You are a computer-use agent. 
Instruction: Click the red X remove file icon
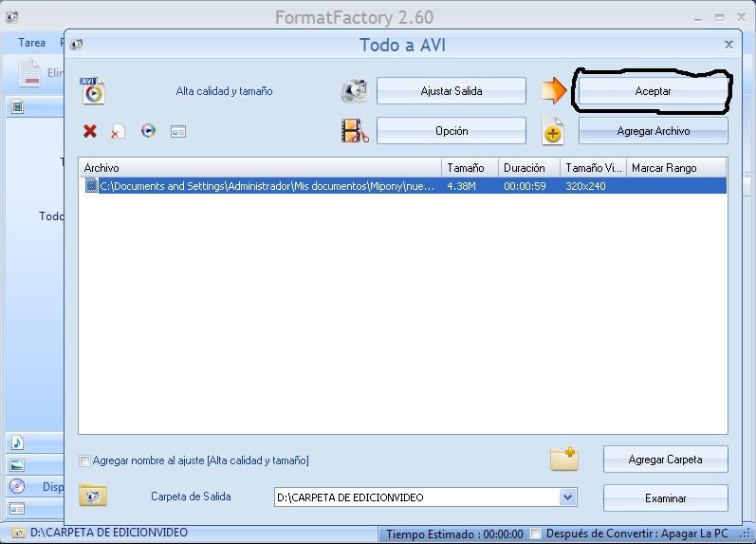click(x=90, y=131)
